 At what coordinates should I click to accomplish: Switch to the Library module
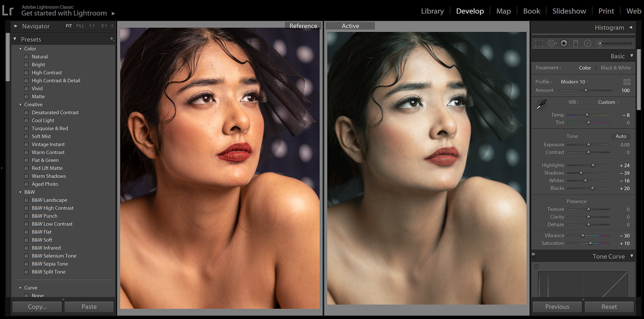point(432,11)
